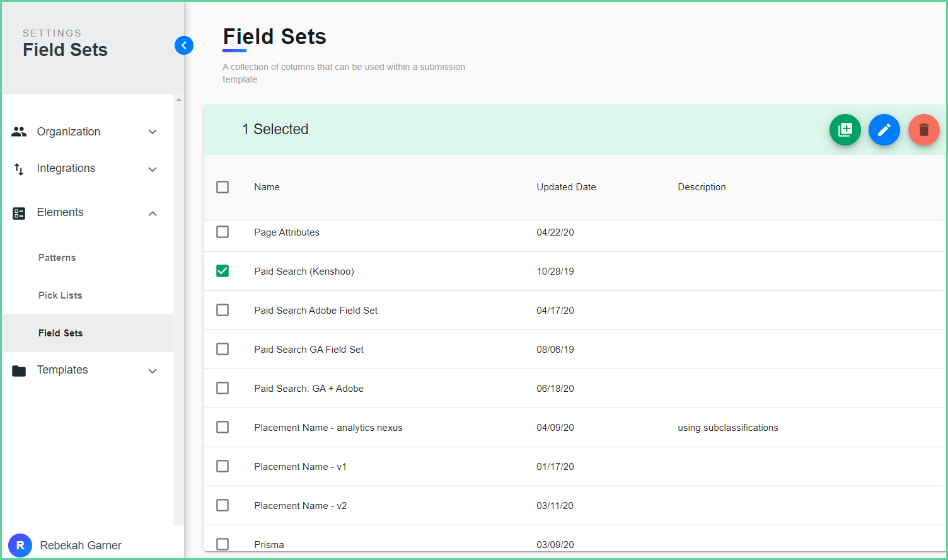Click the 06/18/20 date cell
The height and width of the screenshot is (560, 948).
click(x=555, y=389)
